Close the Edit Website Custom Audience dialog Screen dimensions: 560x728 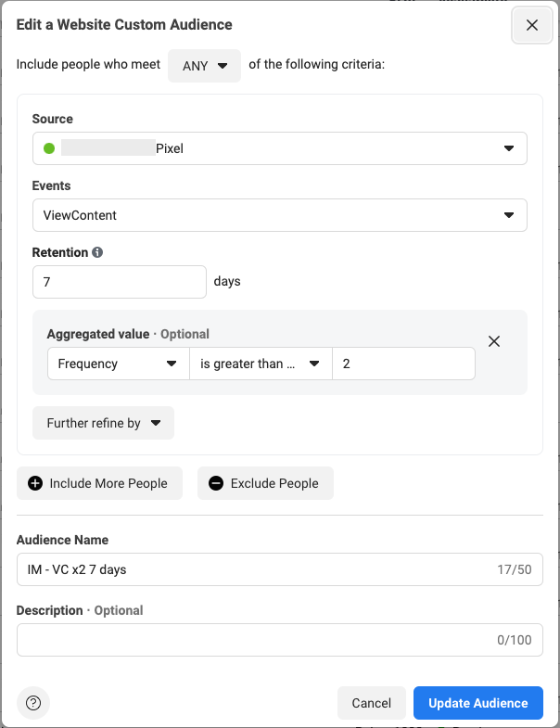click(x=531, y=25)
